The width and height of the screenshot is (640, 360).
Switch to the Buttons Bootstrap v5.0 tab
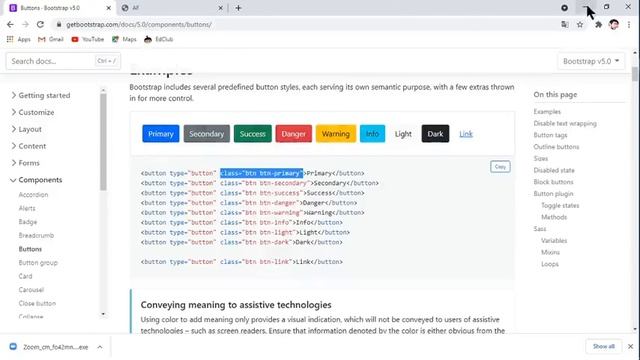tap(60, 8)
